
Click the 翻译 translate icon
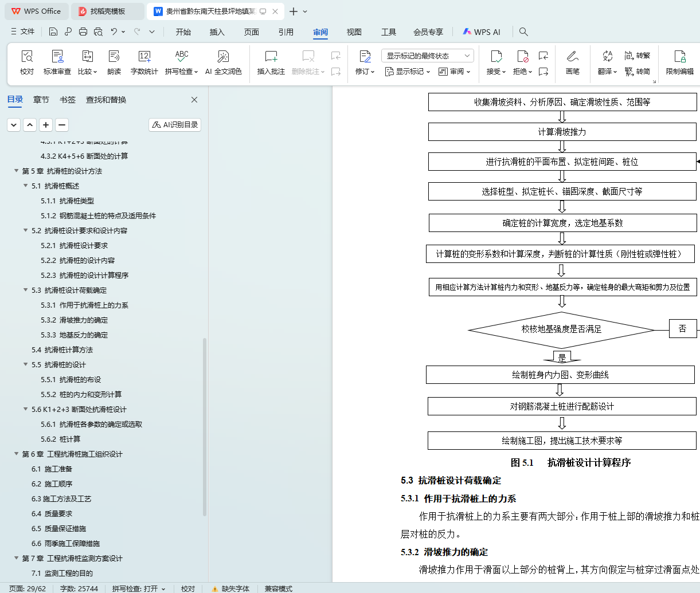coord(608,56)
